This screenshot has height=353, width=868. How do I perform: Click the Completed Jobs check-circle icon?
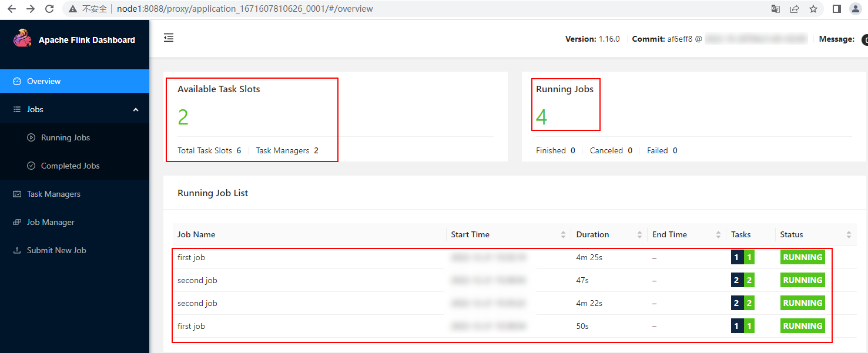pyautogui.click(x=31, y=166)
